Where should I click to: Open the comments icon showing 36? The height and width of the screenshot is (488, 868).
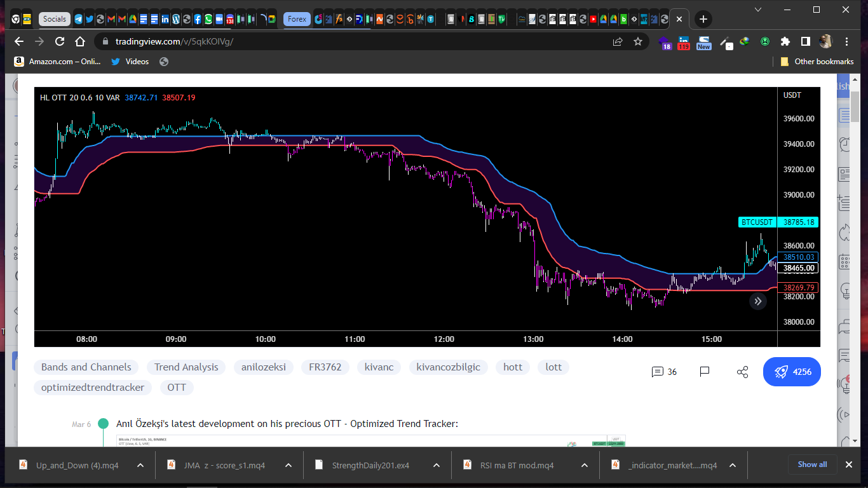point(664,372)
